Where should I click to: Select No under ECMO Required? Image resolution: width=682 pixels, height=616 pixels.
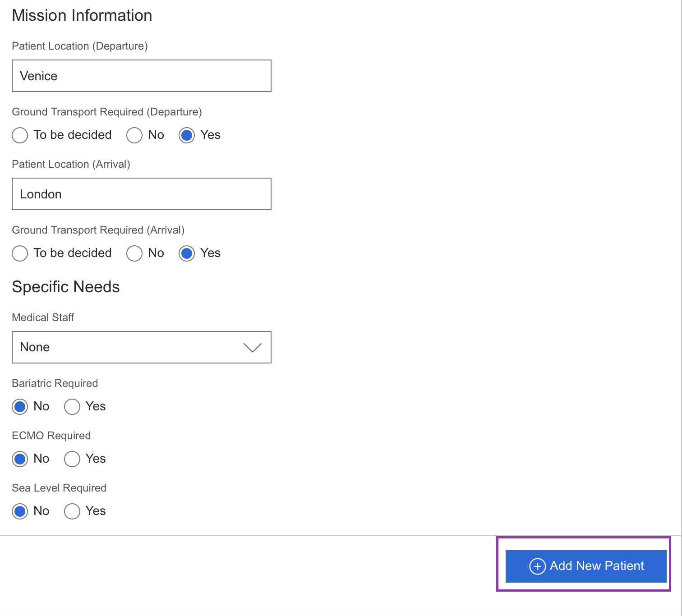point(20,459)
